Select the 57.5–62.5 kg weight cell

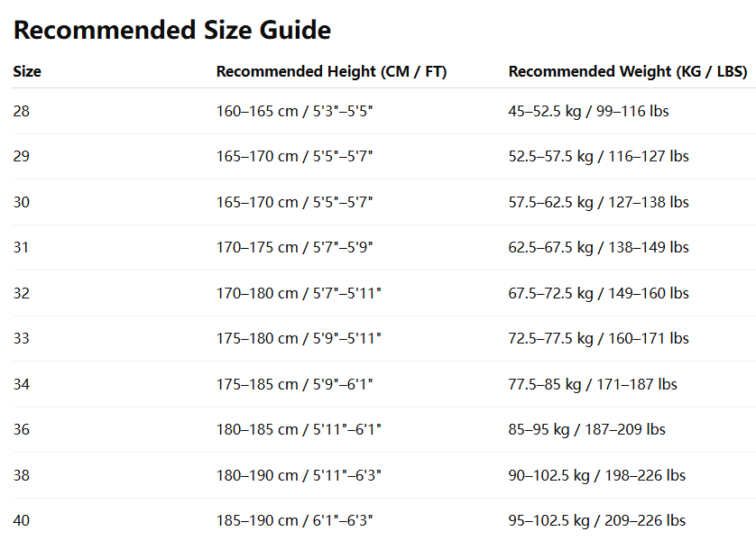[598, 202]
